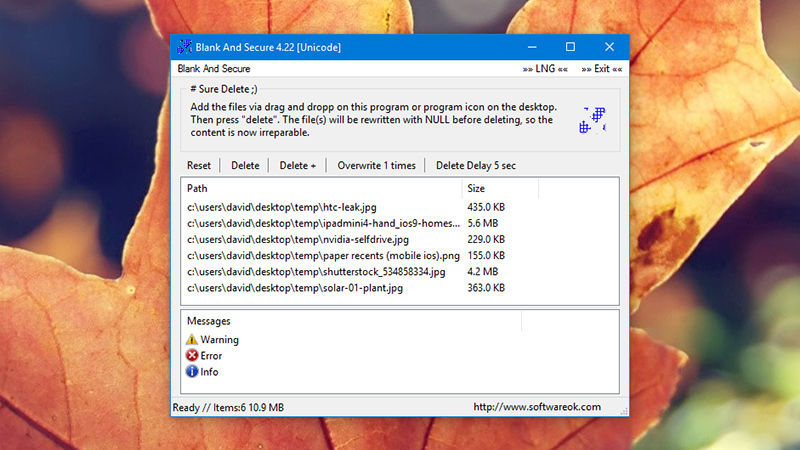
Task: Click the Messages column header
Action: click(352, 321)
